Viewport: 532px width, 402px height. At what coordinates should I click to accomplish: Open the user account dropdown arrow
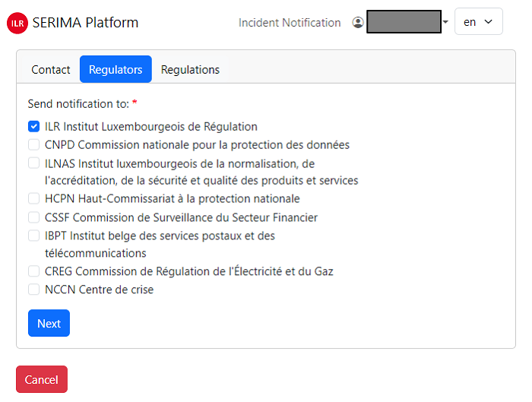coord(445,22)
